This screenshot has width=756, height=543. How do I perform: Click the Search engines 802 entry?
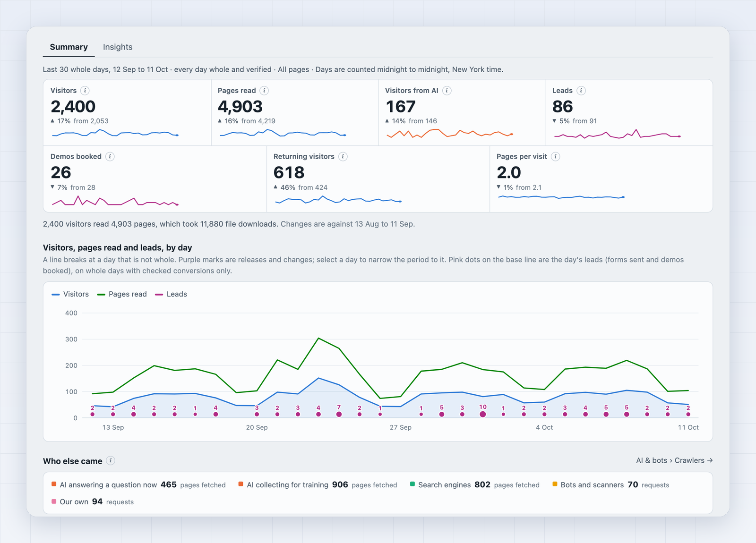(474, 485)
